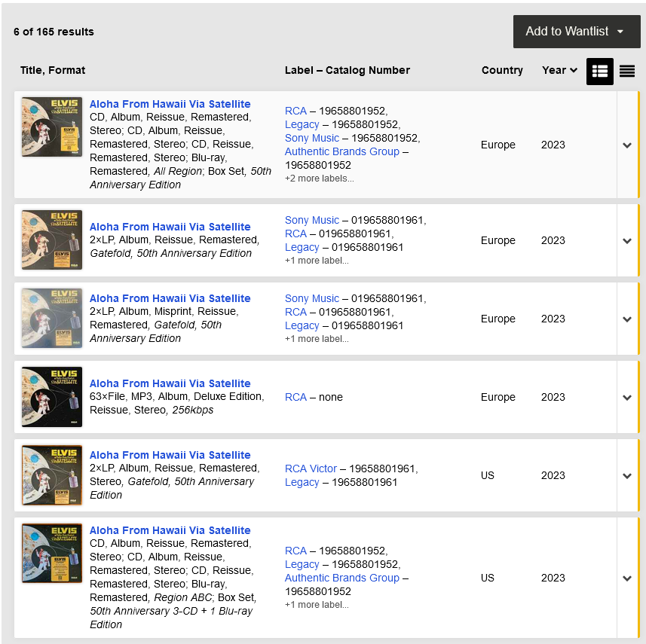Click Sony Music label in Misprint row
This screenshot has height=644, width=646.
[x=312, y=298]
